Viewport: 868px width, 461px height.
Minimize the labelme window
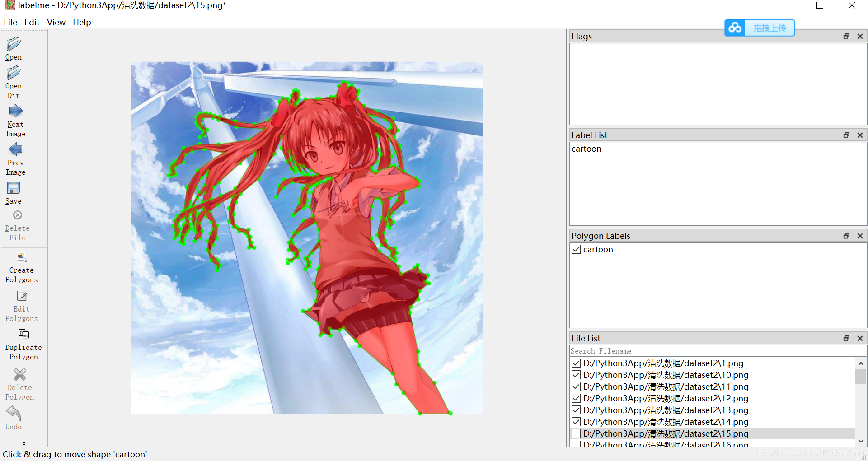click(x=789, y=5)
